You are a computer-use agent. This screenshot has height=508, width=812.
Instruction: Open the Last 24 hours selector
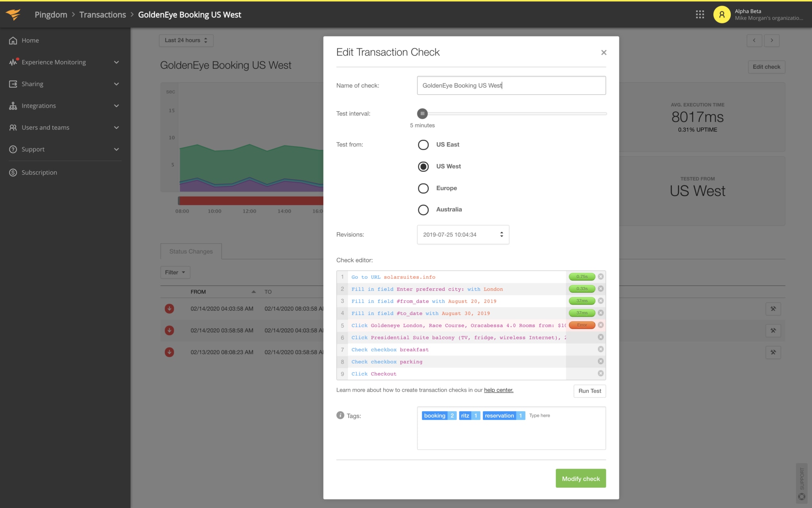click(186, 40)
